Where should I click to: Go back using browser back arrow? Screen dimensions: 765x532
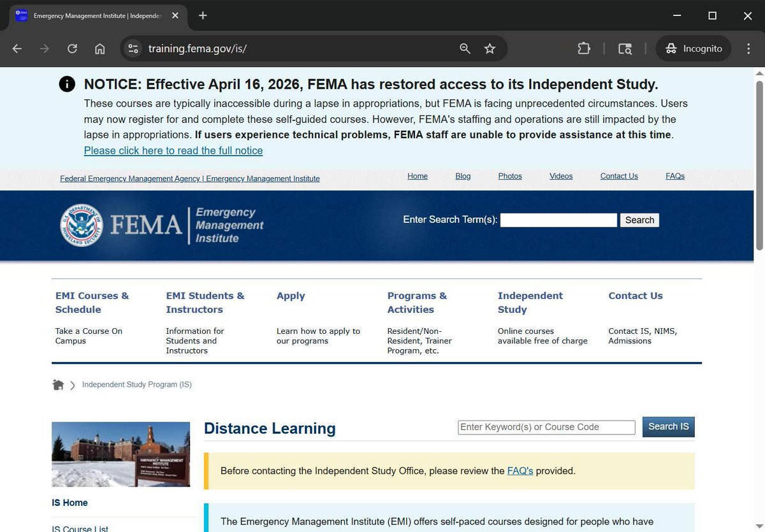17,48
